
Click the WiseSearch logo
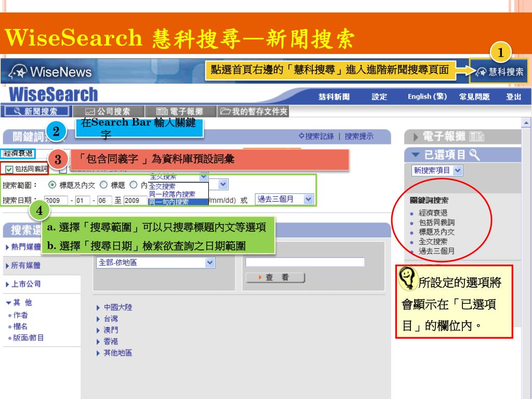(54, 95)
